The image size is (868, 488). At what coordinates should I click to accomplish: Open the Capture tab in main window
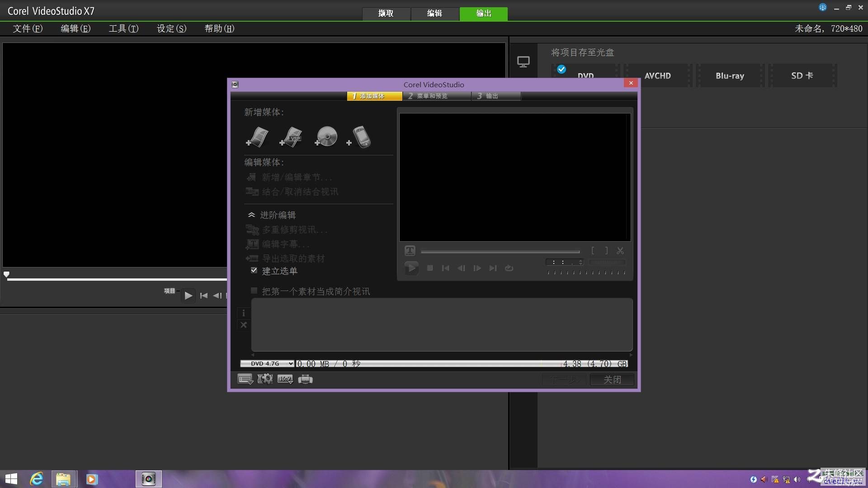tap(386, 14)
